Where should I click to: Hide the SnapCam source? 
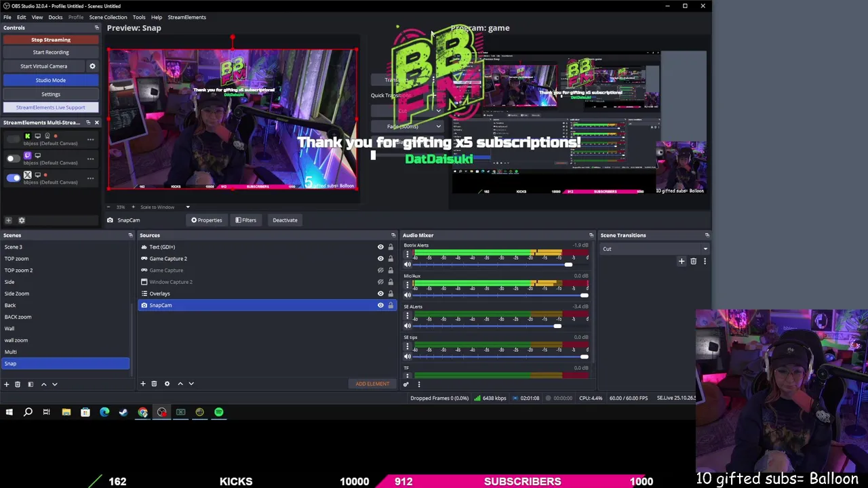[x=380, y=305]
